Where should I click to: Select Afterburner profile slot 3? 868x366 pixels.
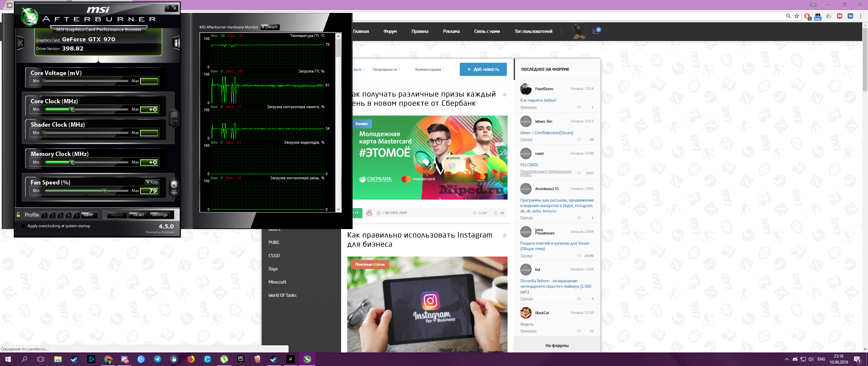[60, 215]
